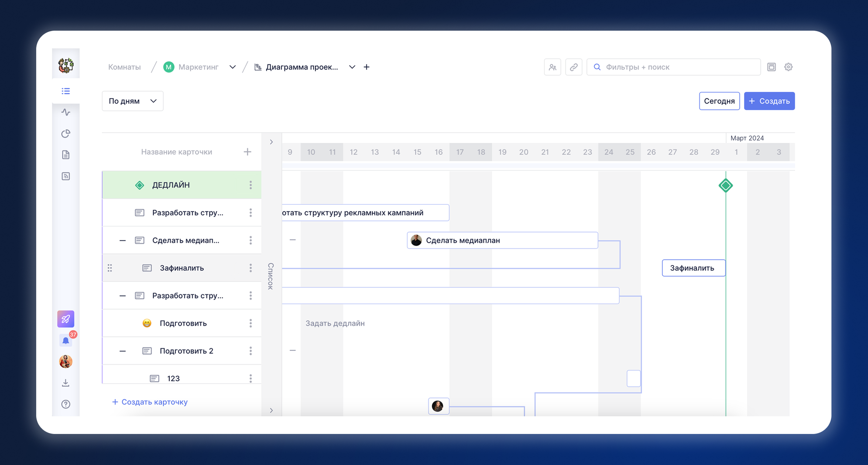The height and width of the screenshot is (465, 868).
Task: Open three-dot menu for Подготовить 2 row
Action: click(251, 351)
